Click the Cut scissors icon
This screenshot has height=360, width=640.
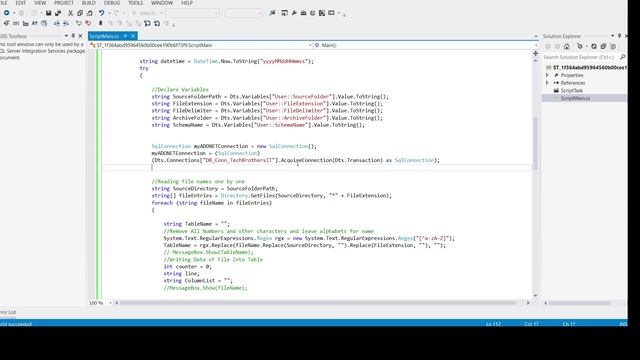(70, 13)
